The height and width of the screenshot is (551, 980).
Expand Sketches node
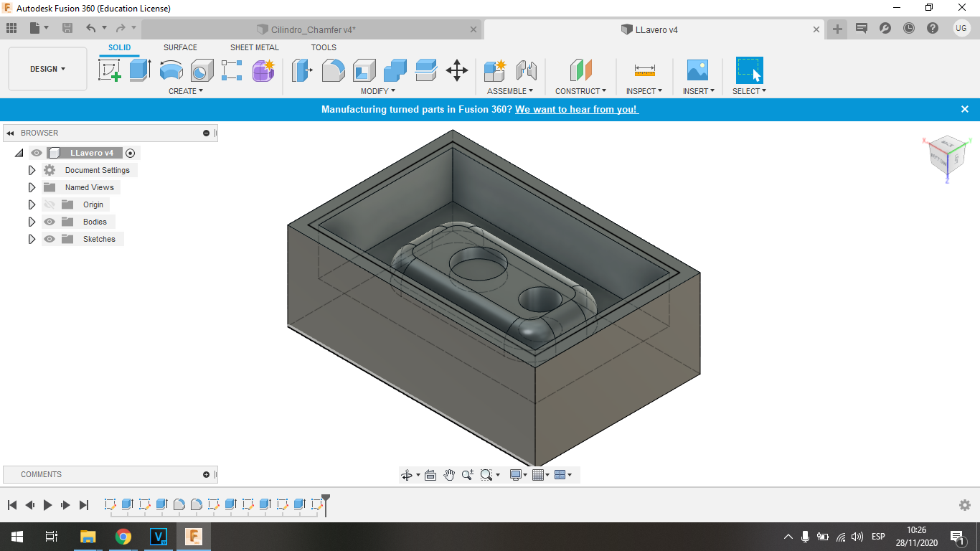click(32, 239)
